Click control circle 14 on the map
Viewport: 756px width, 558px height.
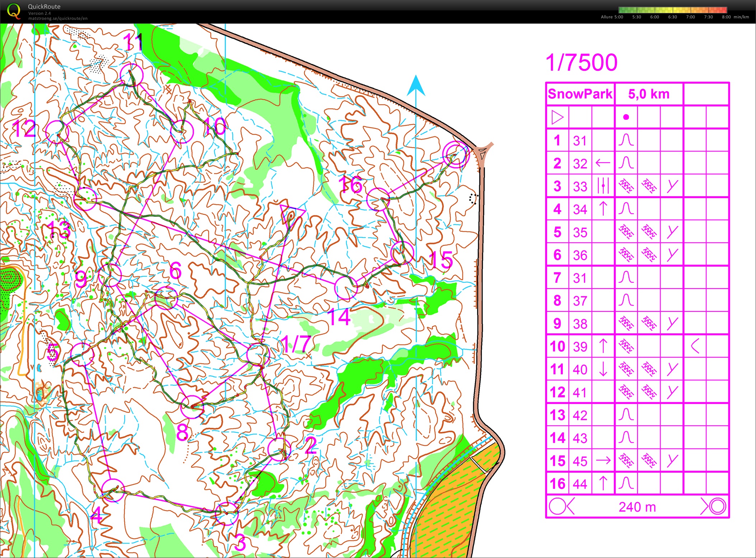[x=346, y=288]
